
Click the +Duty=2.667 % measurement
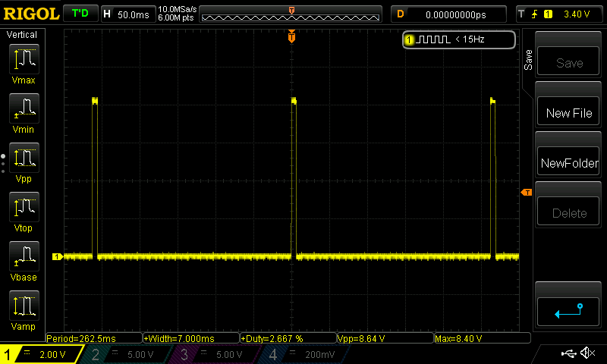288,338
